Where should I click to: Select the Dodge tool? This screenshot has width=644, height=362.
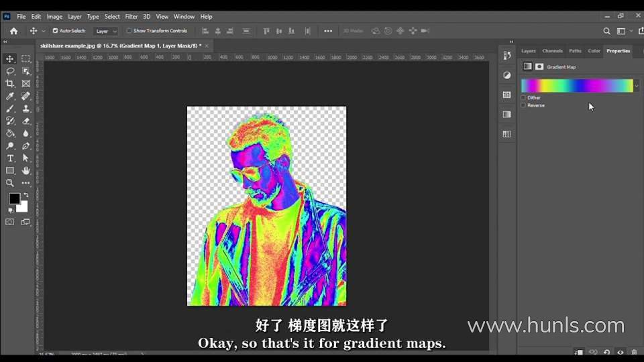pyautogui.click(x=10, y=146)
